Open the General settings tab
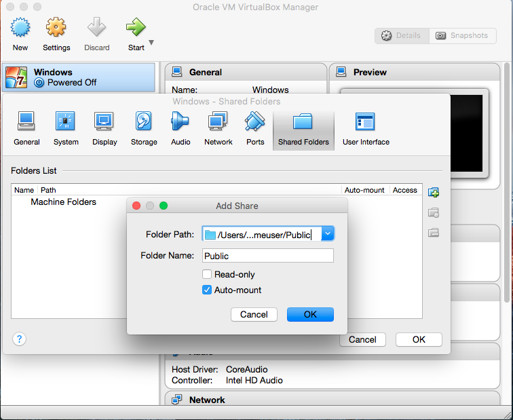The image size is (513, 420). click(26, 129)
